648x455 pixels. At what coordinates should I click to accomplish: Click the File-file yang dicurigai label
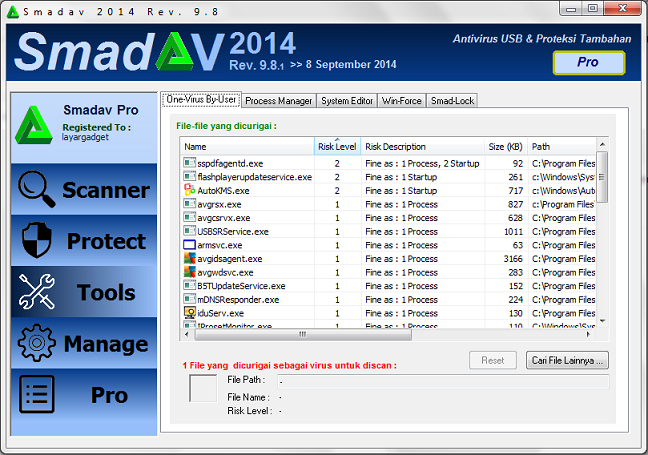click(x=226, y=126)
